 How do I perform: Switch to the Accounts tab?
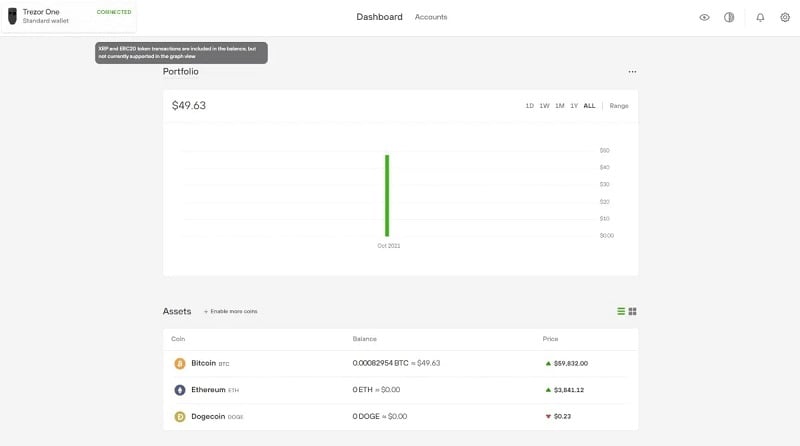tap(431, 17)
